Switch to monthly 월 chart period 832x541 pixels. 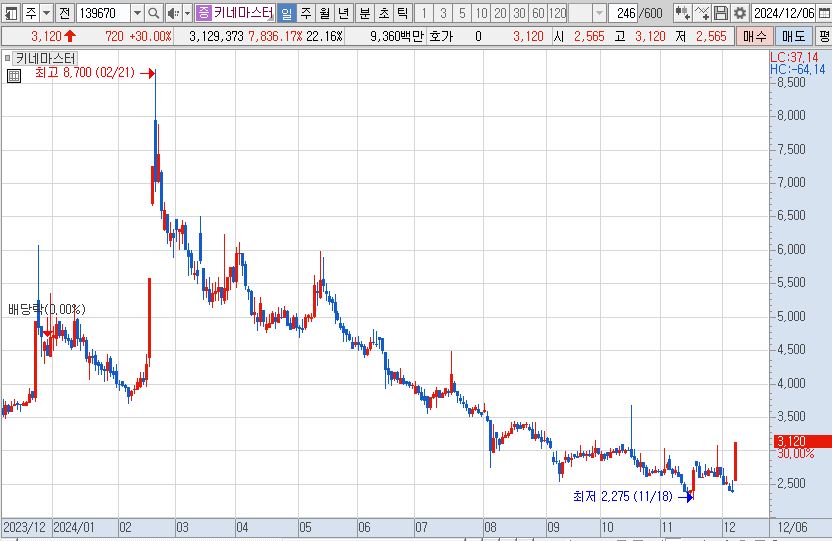[x=325, y=13]
